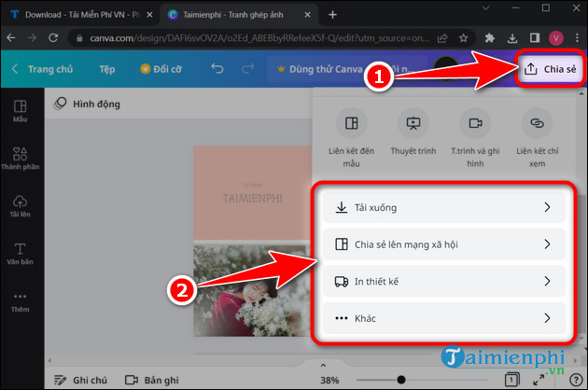Reload the current page
The width and height of the screenshot is (588, 390).
(x=53, y=38)
